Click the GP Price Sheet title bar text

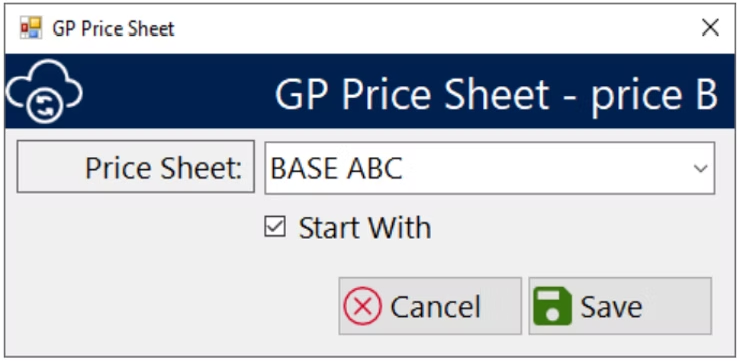(113, 28)
